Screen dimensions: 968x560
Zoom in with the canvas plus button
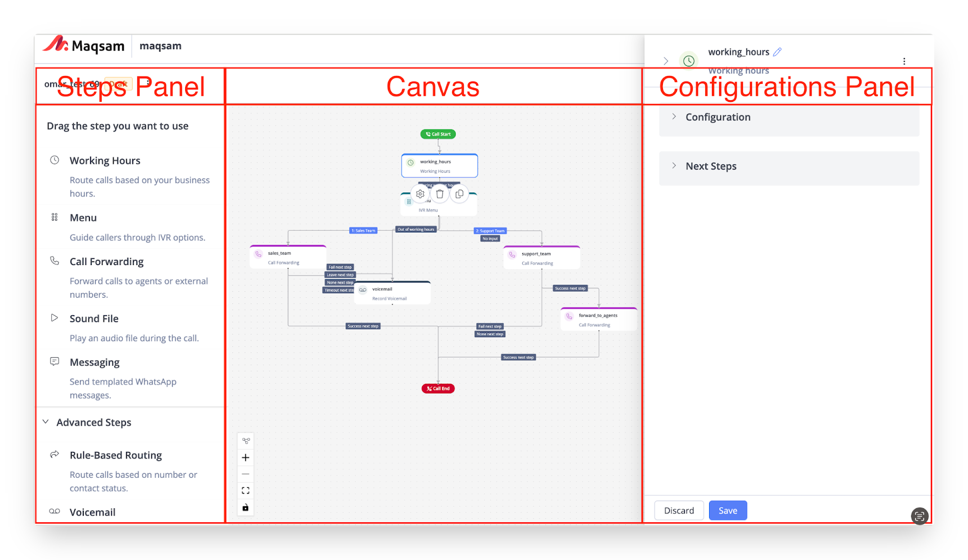pyautogui.click(x=245, y=458)
